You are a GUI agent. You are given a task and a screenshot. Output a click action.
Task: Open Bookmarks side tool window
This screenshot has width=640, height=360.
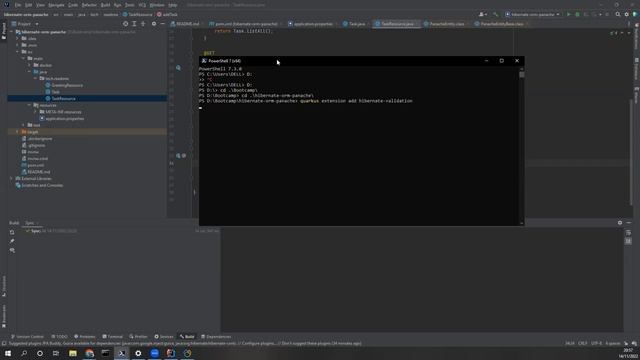4,316
